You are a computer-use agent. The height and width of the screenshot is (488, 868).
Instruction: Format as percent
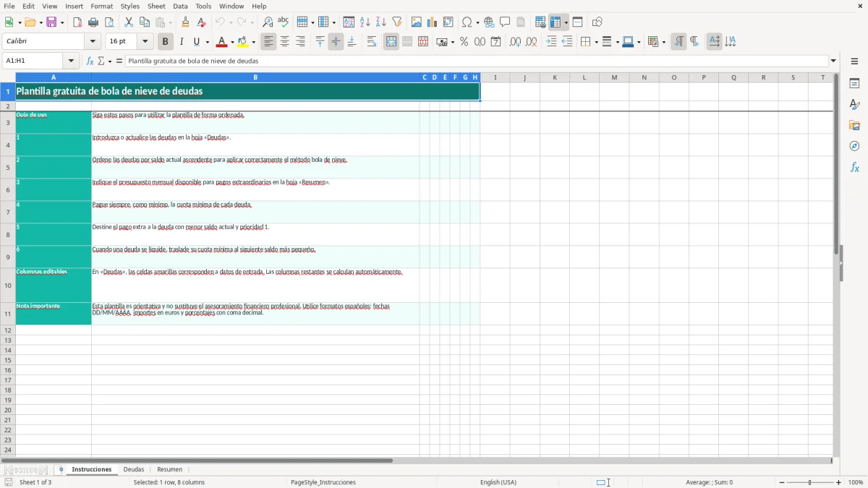pyautogui.click(x=464, y=42)
